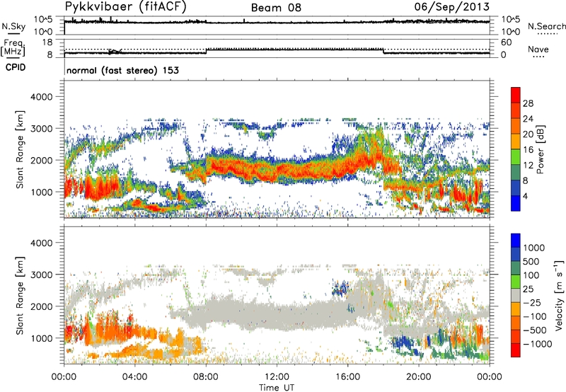This screenshot has height=392, width=566.
Task: Select the 'Beam 08' label
Action: point(276,8)
